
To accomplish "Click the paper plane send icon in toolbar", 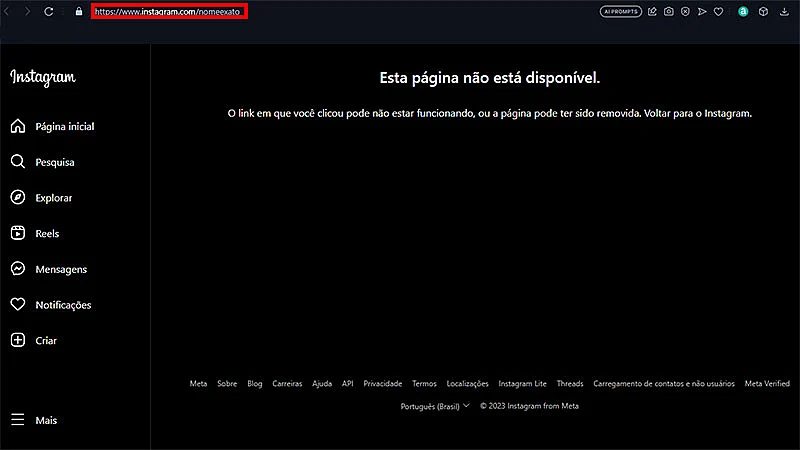I will [x=702, y=11].
